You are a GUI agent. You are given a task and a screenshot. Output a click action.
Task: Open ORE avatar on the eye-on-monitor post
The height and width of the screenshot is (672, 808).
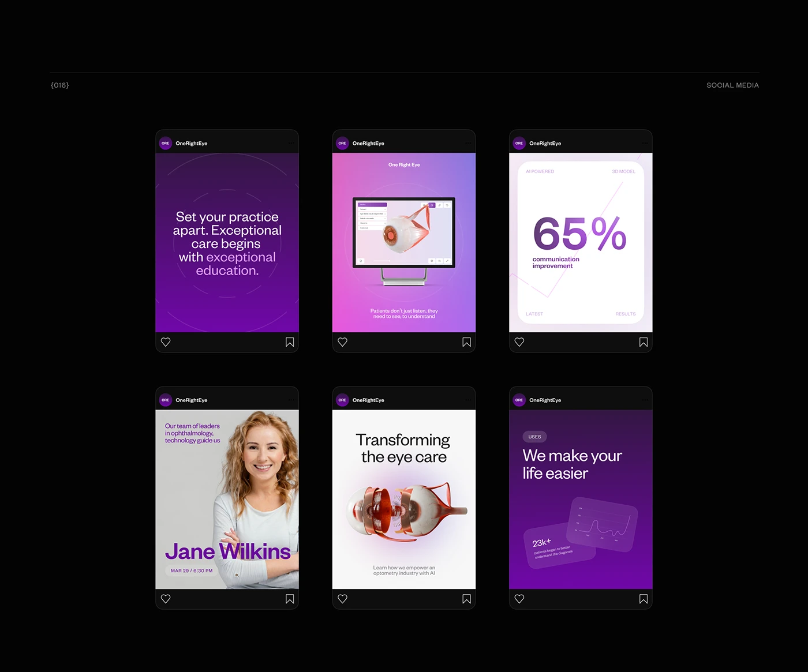(x=342, y=143)
